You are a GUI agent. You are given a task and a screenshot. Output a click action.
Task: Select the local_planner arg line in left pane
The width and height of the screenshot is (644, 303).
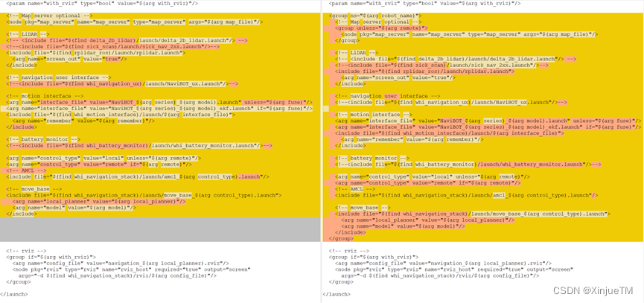point(99,202)
